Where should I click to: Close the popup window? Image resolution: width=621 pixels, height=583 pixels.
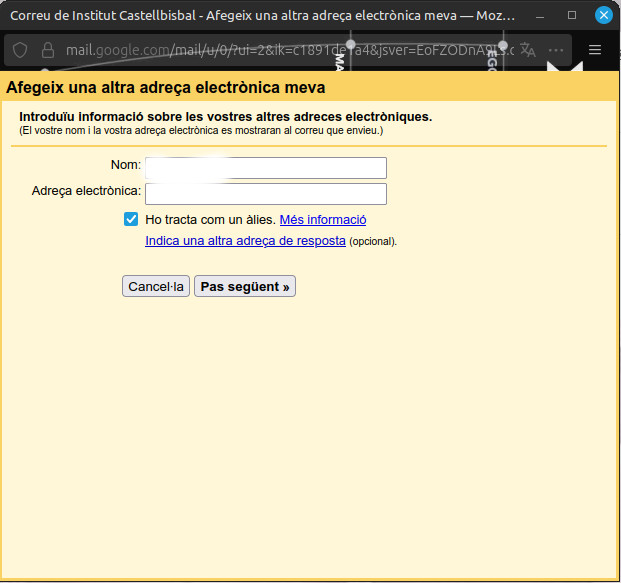pos(603,16)
